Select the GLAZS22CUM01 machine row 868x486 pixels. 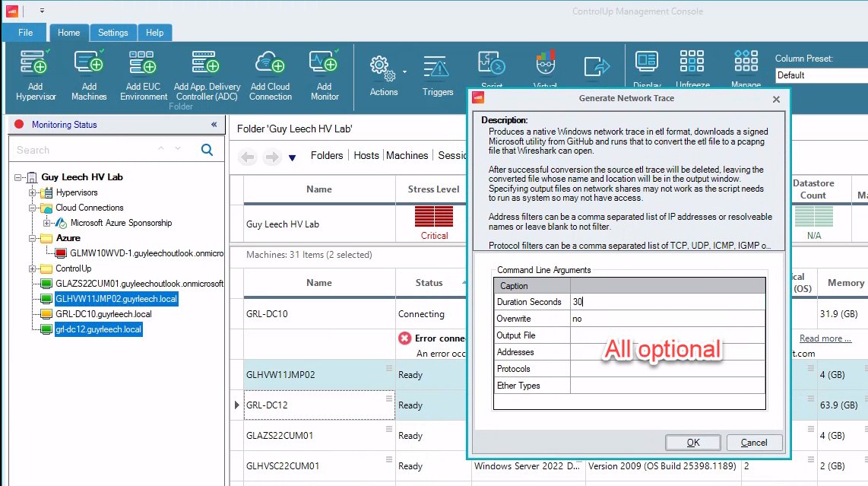(319, 436)
